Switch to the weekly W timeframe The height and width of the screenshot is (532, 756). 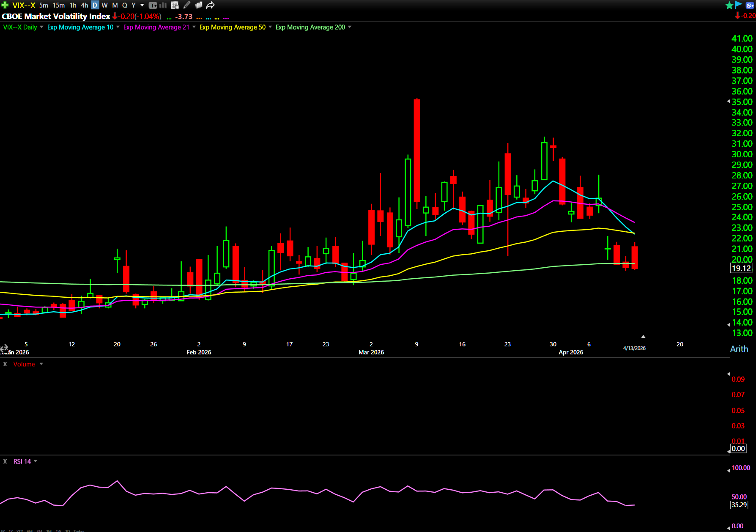tap(104, 5)
